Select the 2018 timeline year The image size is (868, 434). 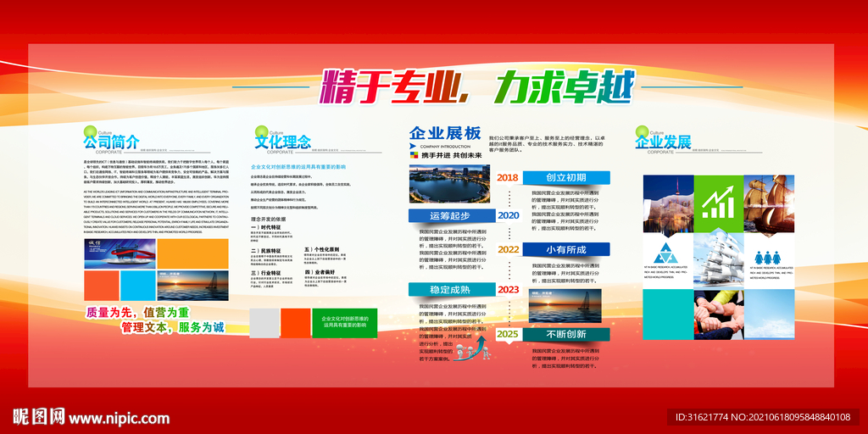[508, 178]
